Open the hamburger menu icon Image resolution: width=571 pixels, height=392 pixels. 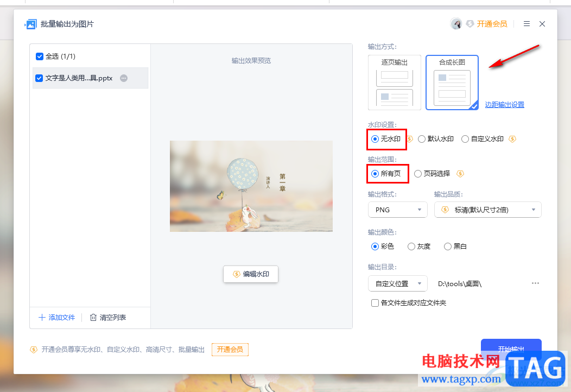526,24
